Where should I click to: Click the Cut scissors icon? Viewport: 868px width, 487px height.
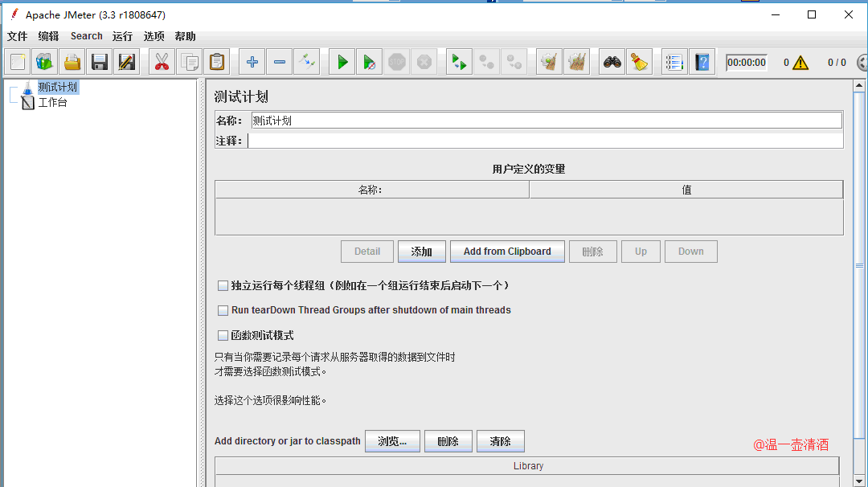coord(162,62)
